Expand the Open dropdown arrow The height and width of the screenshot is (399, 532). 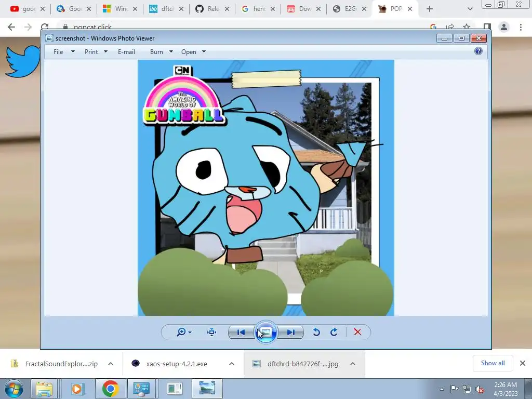click(204, 51)
